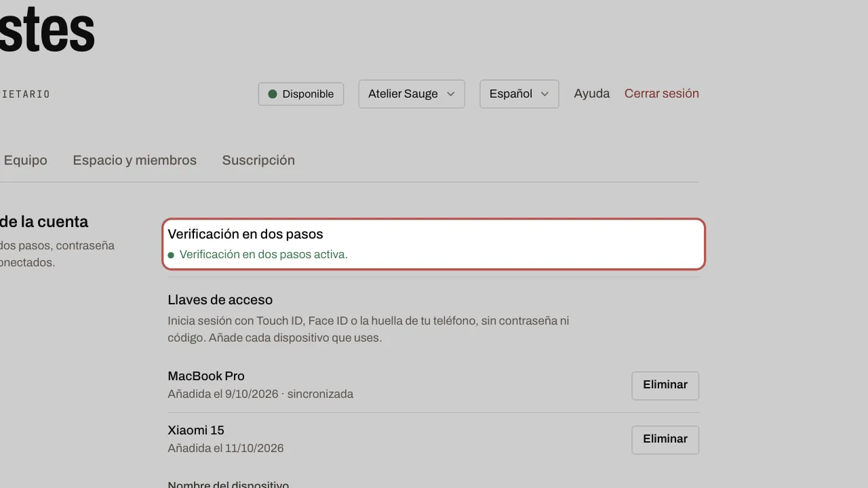
Task: Switch to the Equipo tab
Action: (x=26, y=161)
